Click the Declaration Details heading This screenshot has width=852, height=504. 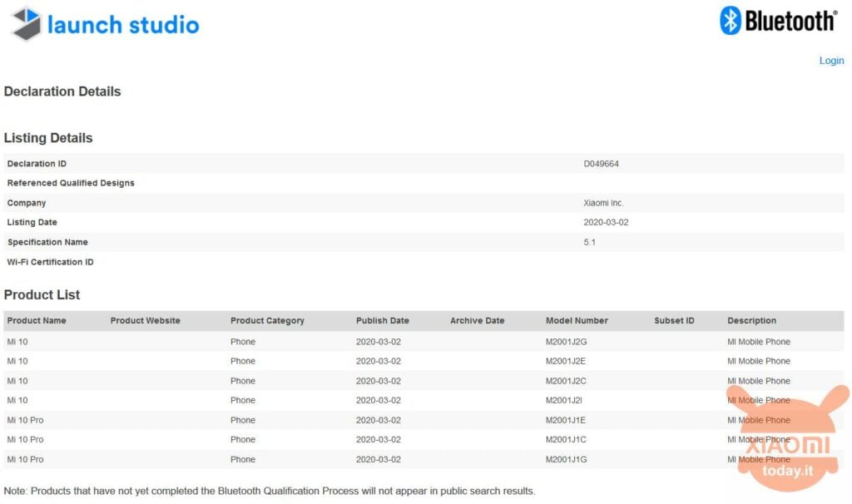[x=62, y=91]
